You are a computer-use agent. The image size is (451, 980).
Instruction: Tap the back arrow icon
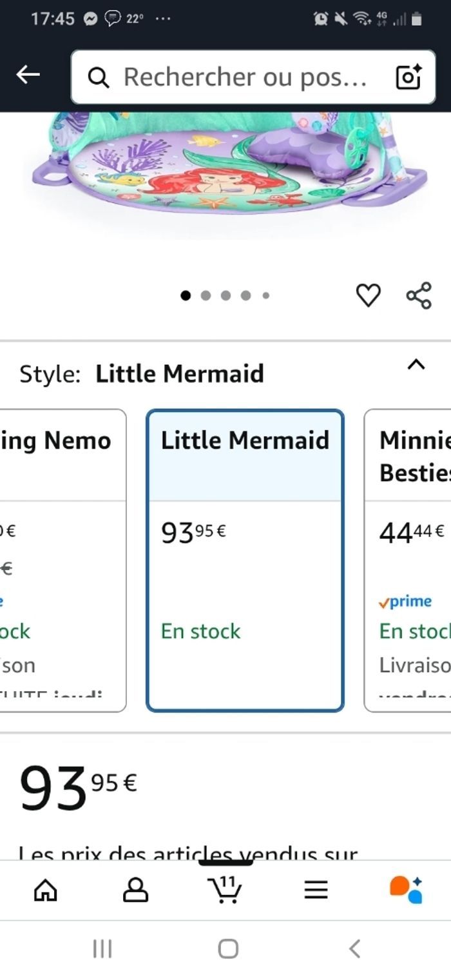click(28, 75)
